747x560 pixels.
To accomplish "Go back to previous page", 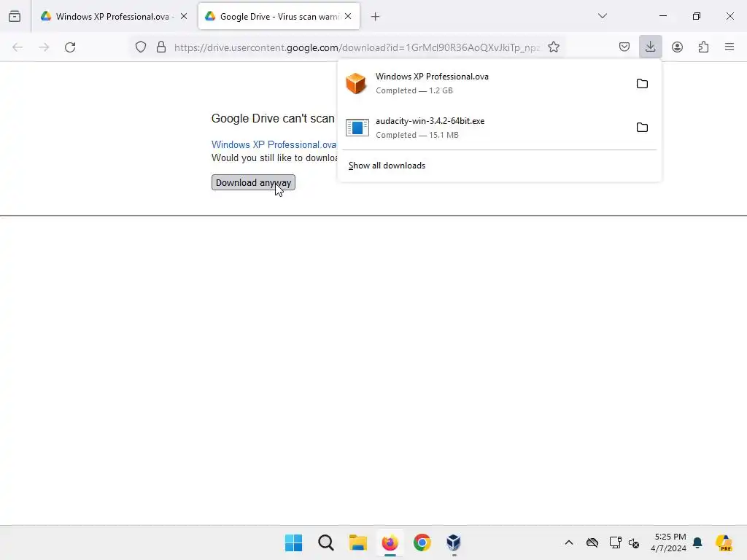I will pos(18,47).
